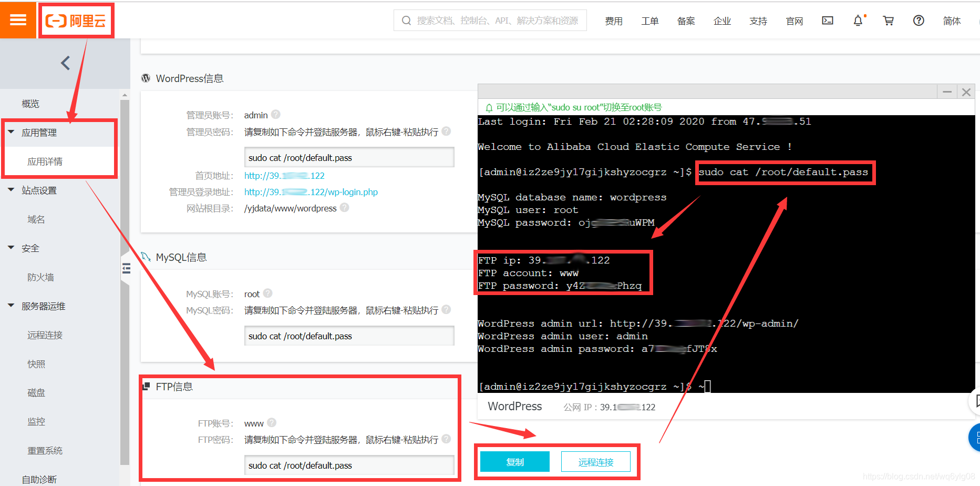This screenshot has height=486, width=980.
Task: Click the terminal notice bell icon
Action: pos(489,108)
